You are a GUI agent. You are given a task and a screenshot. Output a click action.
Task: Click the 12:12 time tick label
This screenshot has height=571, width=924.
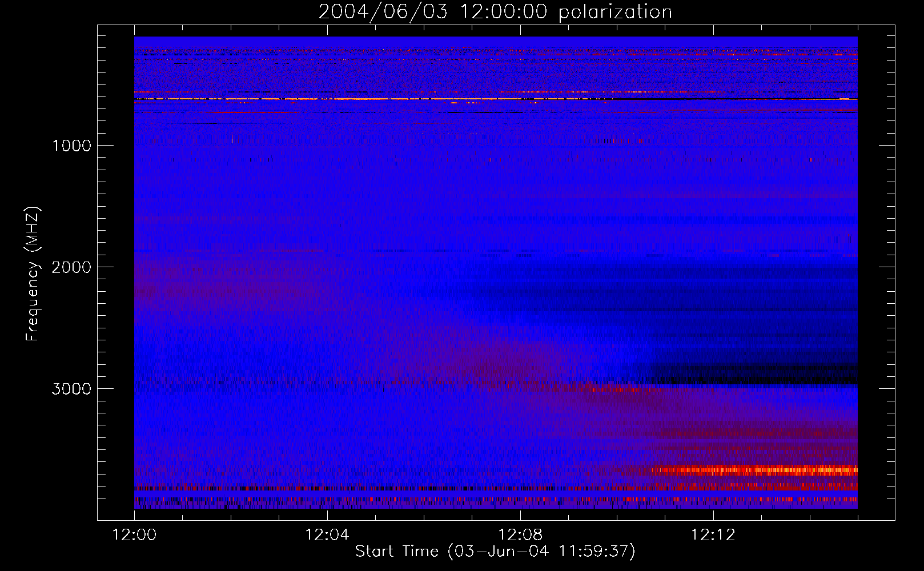[x=713, y=535]
